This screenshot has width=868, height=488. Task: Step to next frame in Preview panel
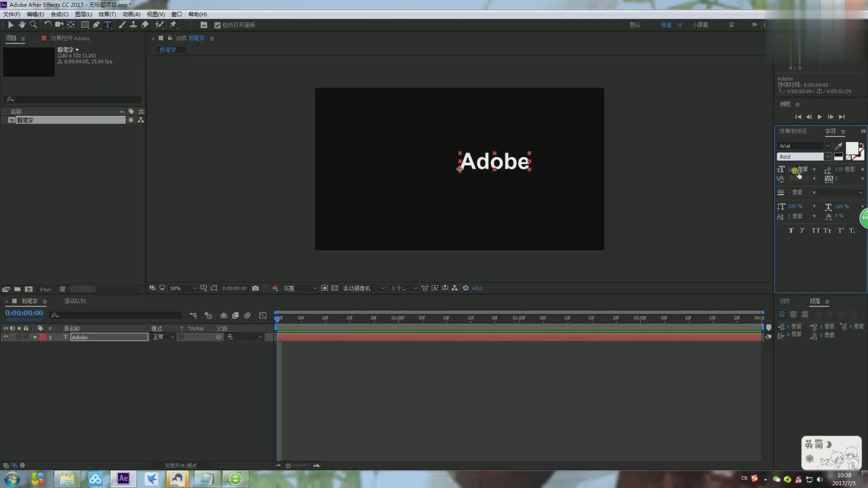click(x=830, y=117)
